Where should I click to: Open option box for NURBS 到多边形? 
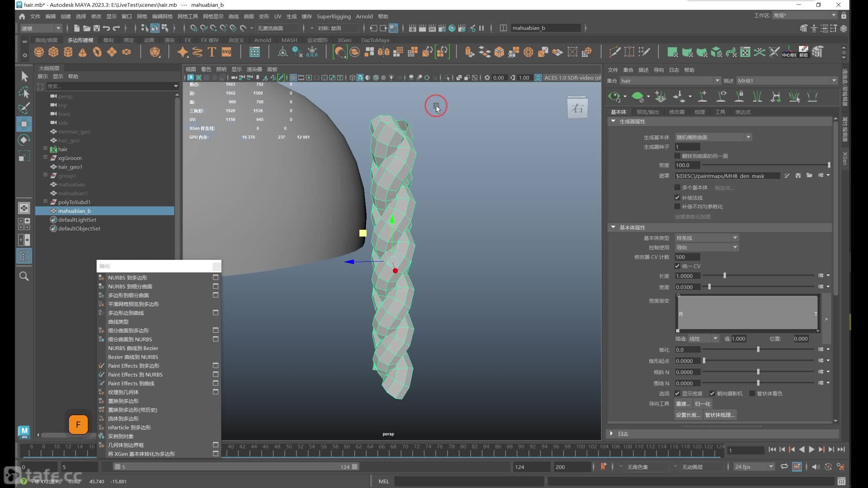215,277
